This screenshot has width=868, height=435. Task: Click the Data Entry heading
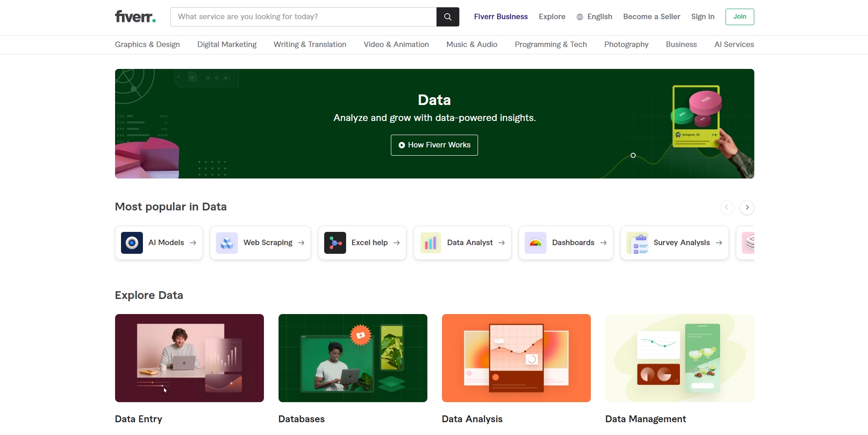coord(139,419)
